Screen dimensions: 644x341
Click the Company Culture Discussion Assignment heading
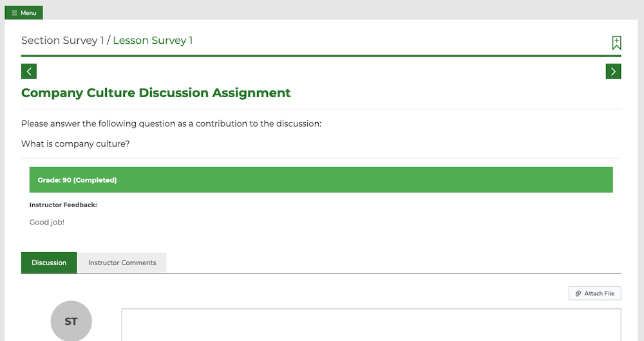click(156, 93)
